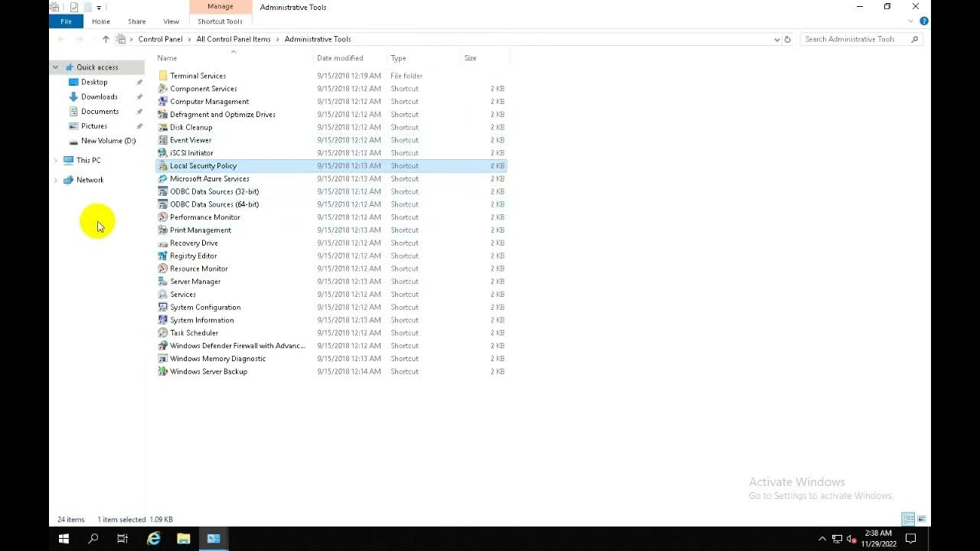Image resolution: width=980 pixels, height=551 pixels.
Task: Select the System Information shortcut icon
Action: [x=162, y=320]
